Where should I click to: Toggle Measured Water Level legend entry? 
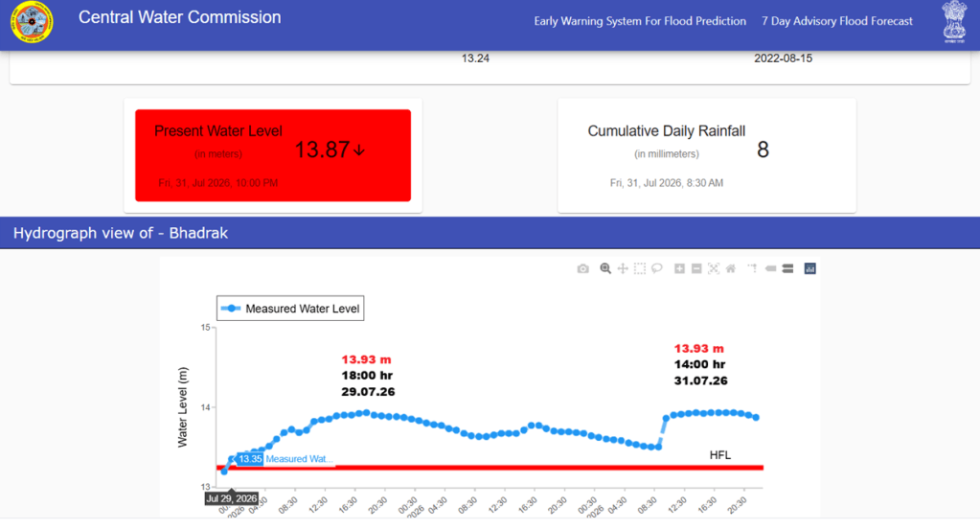[290, 308]
